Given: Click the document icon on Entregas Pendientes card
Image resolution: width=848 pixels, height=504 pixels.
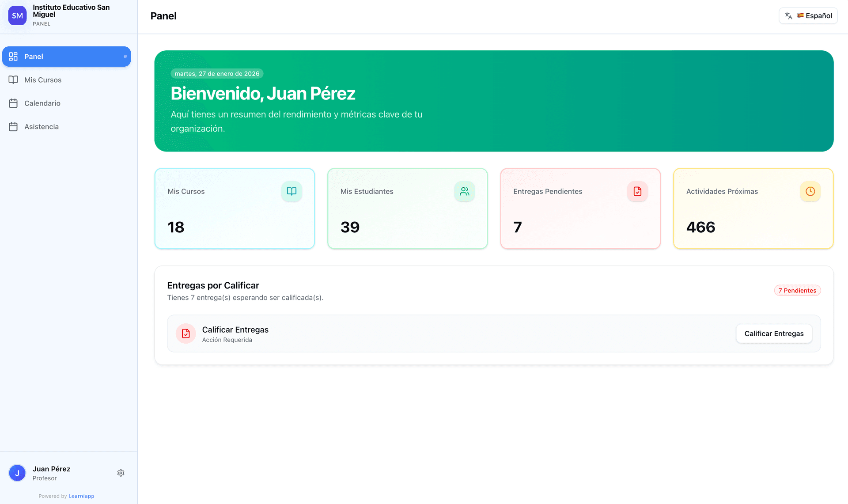Looking at the screenshot, I should (x=637, y=191).
